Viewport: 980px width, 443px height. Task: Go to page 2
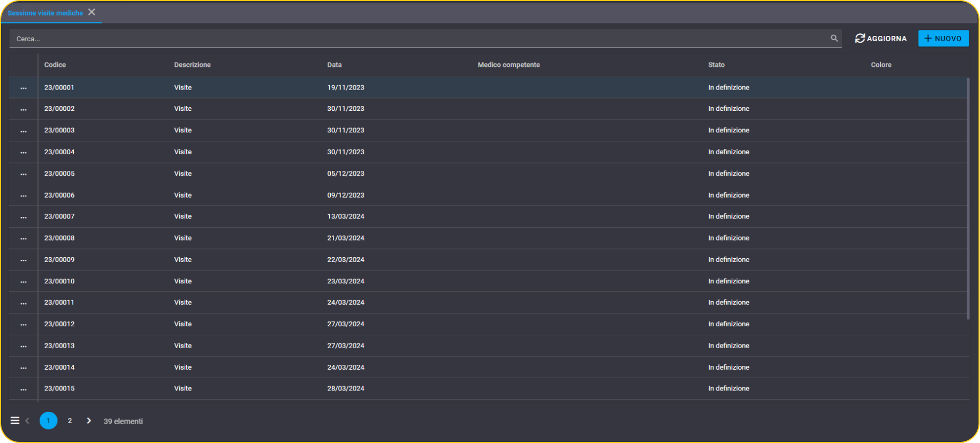click(x=70, y=421)
